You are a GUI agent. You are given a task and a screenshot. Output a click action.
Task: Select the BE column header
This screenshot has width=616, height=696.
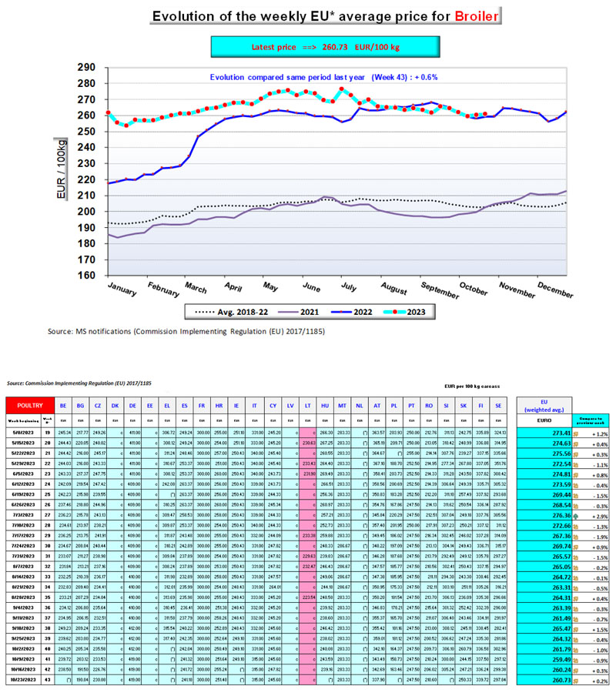pyautogui.click(x=63, y=405)
